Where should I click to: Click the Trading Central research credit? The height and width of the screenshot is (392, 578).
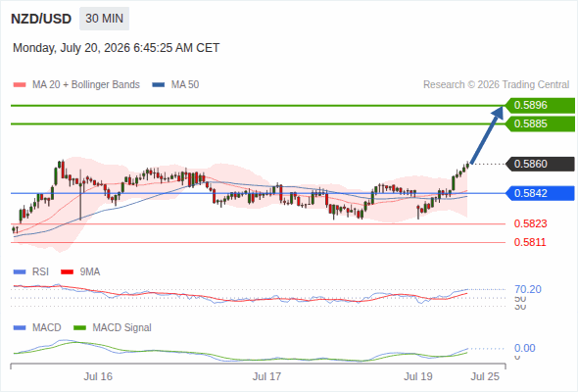click(496, 85)
